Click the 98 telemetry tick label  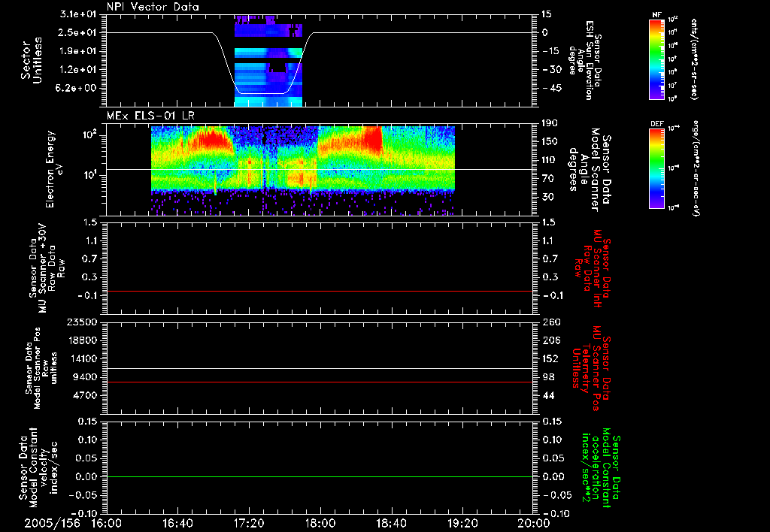(548, 377)
